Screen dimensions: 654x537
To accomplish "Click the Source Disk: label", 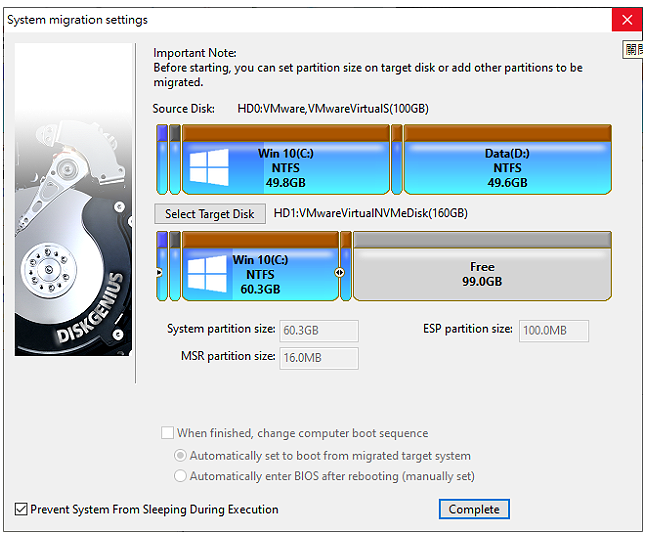I will pos(184,109).
